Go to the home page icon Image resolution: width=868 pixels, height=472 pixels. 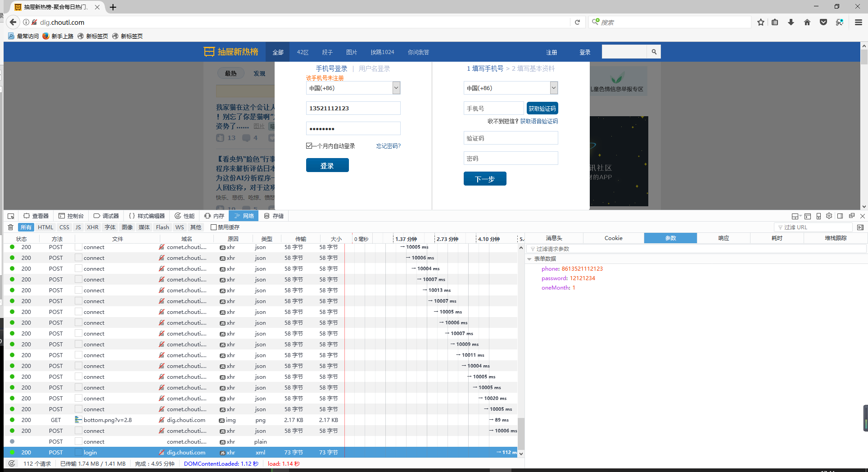click(807, 22)
